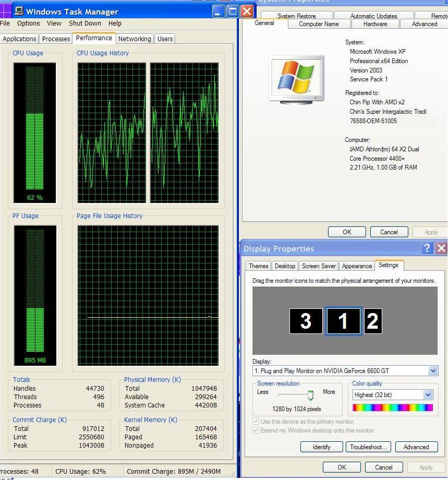Toggle 'Use this device as the primary monitor'
The image size is (448, 480).
256,421
